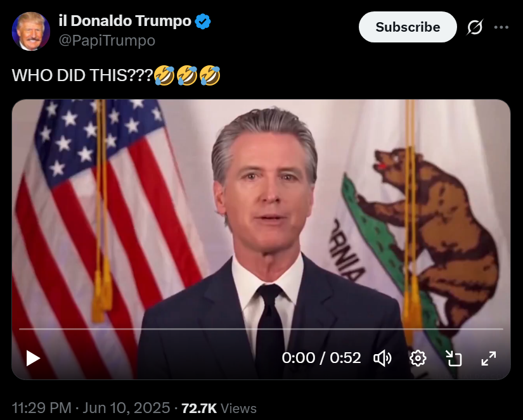Click the WHO DID THIS??? post text
Viewport: 523px width, 420px height.
point(82,75)
